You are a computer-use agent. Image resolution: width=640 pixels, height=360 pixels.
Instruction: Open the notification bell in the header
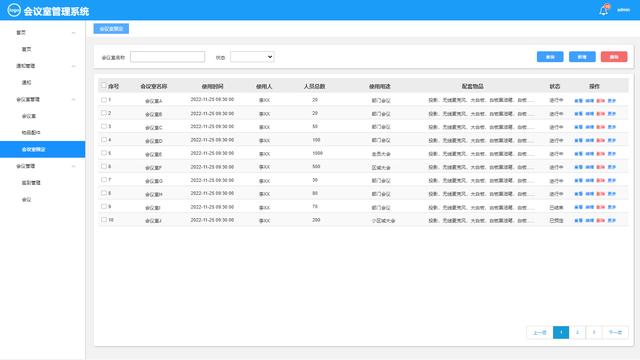point(604,10)
